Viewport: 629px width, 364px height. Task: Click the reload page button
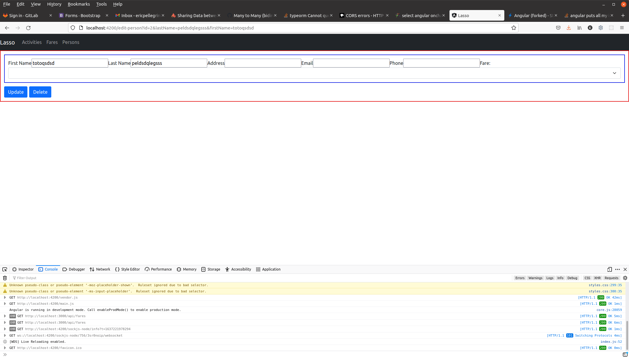[28, 28]
